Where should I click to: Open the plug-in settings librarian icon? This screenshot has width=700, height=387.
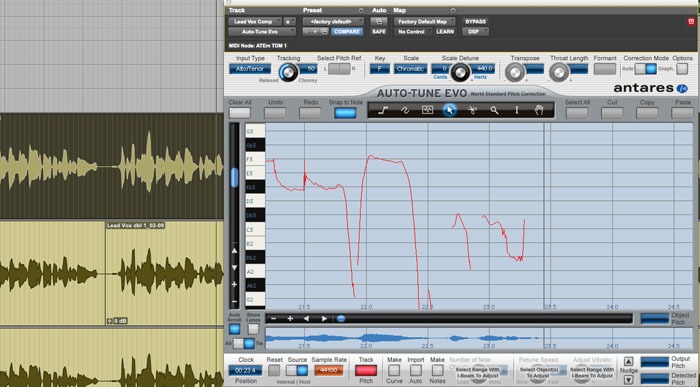click(x=324, y=32)
